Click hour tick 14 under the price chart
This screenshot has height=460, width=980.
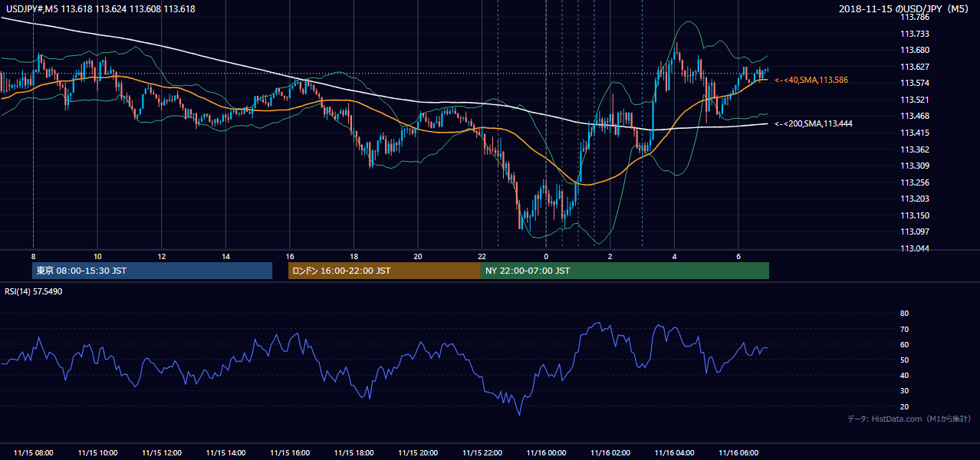(225, 256)
